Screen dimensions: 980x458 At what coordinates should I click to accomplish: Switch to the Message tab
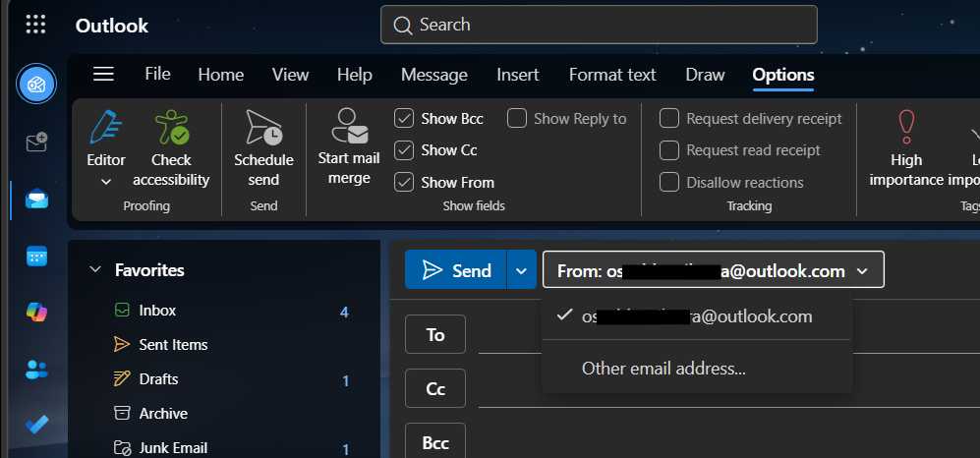click(x=433, y=75)
